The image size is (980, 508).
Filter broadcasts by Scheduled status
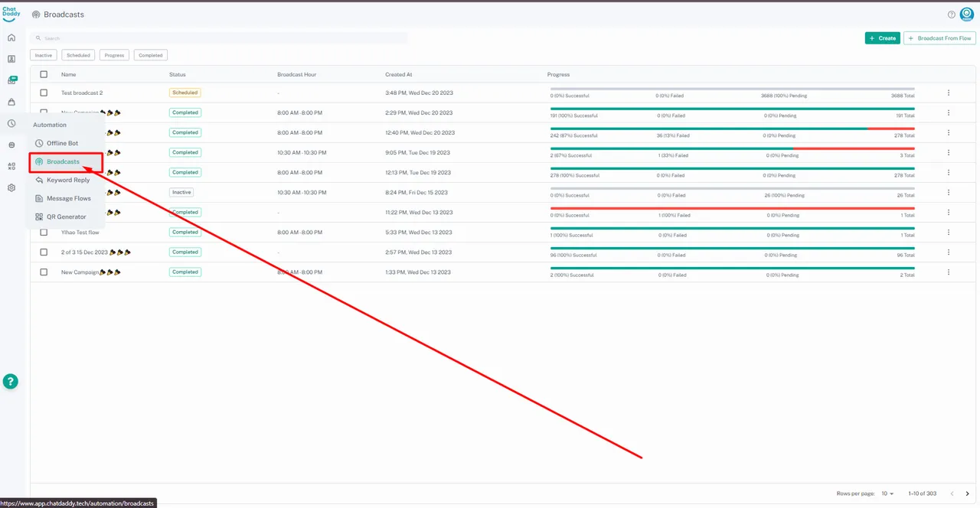click(x=78, y=55)
